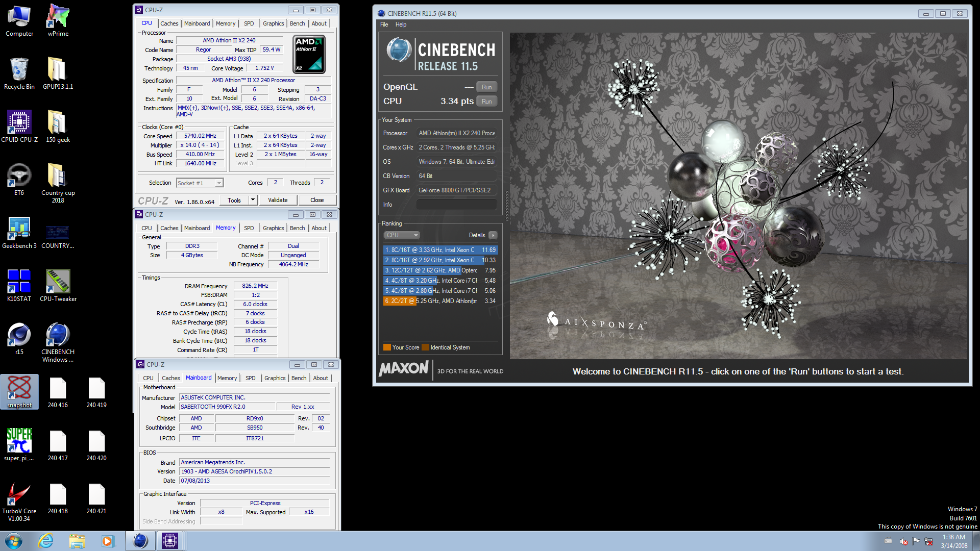Select ranking entry 3 AMD Opteron 7.95

(x=440, y=270)
